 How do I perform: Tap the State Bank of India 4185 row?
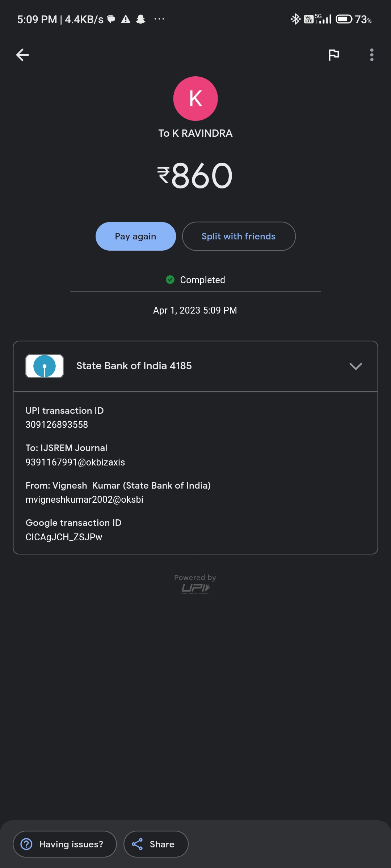tap(134, 366)
